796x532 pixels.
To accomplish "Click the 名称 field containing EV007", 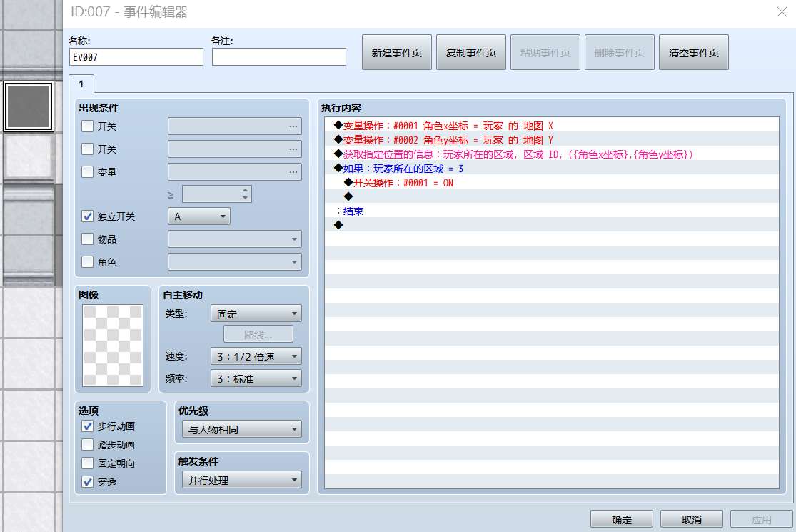I will point(136,57).
